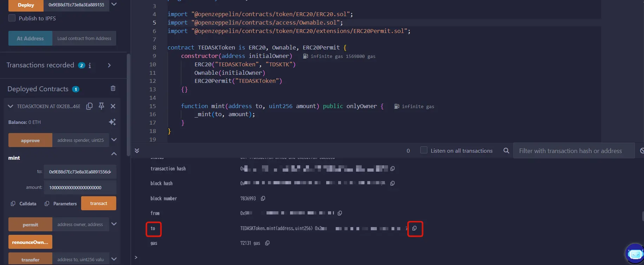644x265 pixels.
Task: Click line 8 'contract TEDASKToken' declaration
Action: pyautogui.click(x=257, y=47)
